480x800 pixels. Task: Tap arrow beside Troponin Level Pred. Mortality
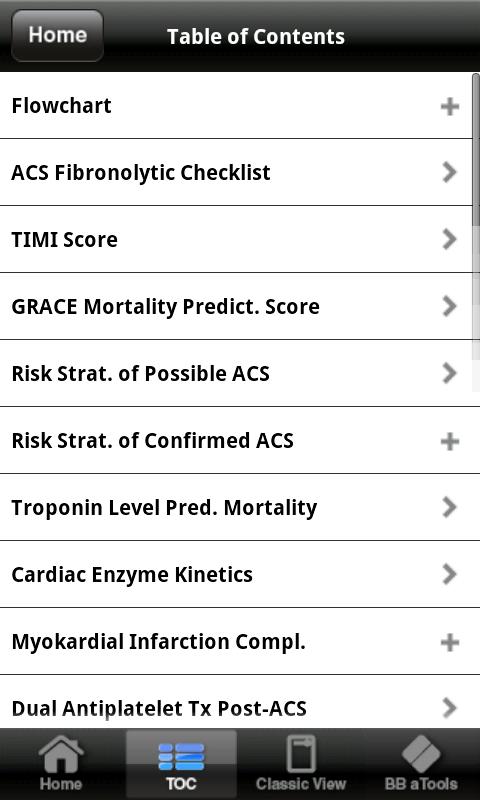click(x=449, y=508)
